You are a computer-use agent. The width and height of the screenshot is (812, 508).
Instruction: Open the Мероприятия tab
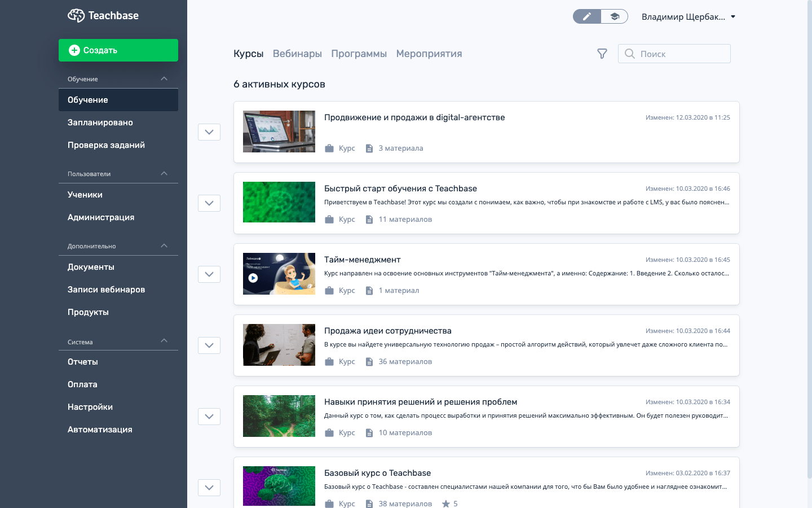[x=429, y=54]
